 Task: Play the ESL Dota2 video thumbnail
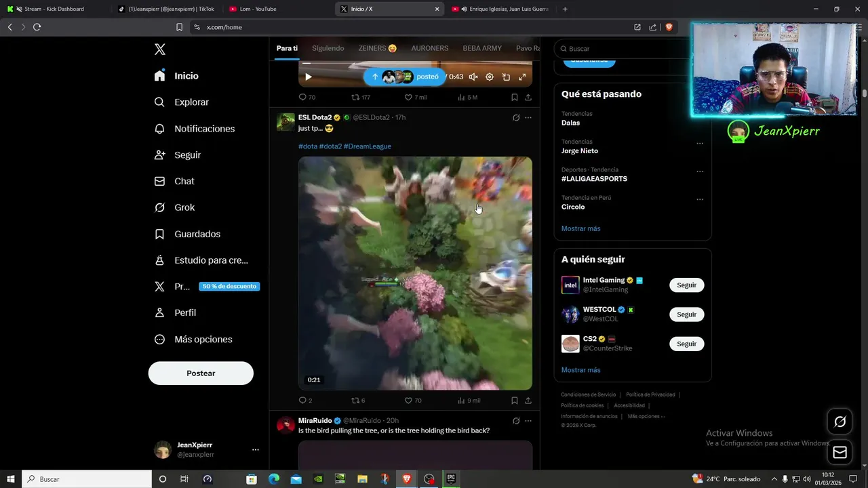(x=415, y=273)
